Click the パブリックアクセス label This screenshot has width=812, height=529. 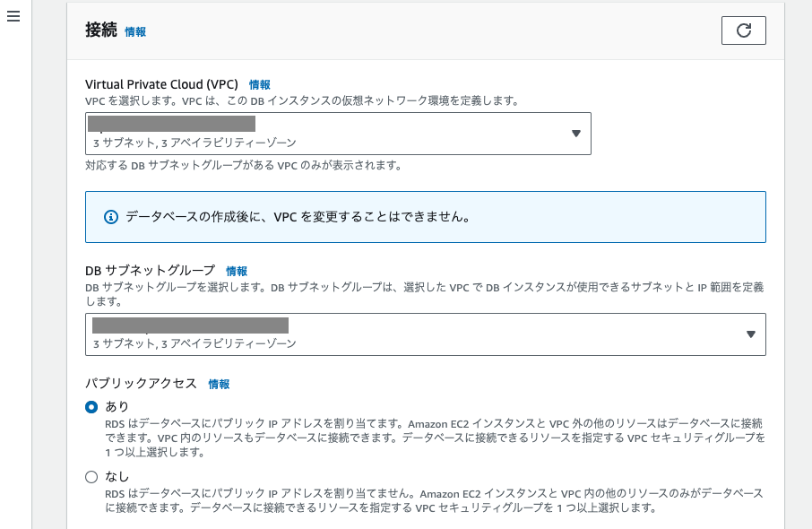point(141,384)
